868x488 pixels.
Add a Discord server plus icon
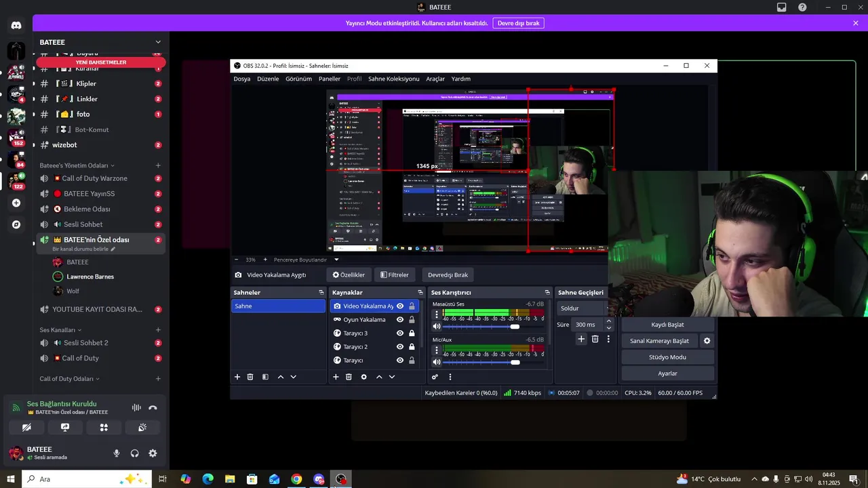16,203
